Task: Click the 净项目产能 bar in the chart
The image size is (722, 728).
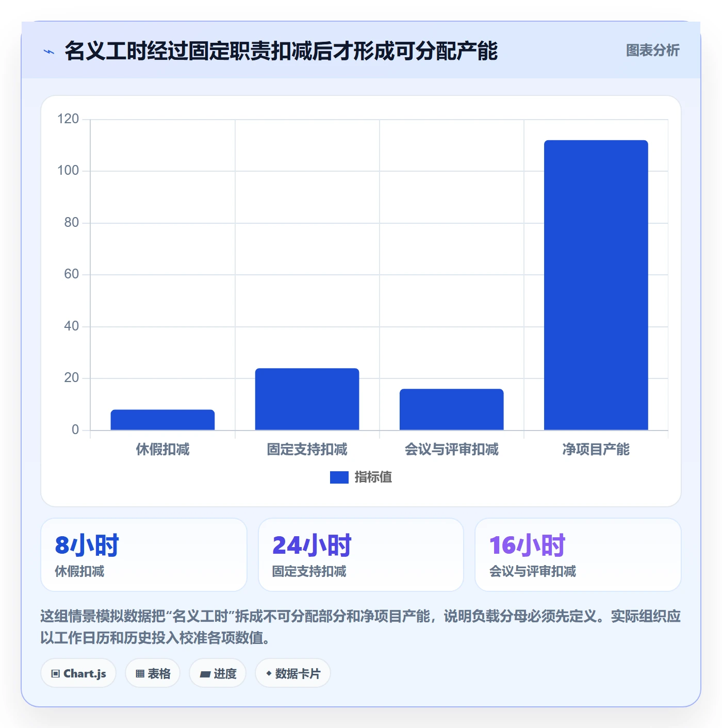Action: coord(596,285)
